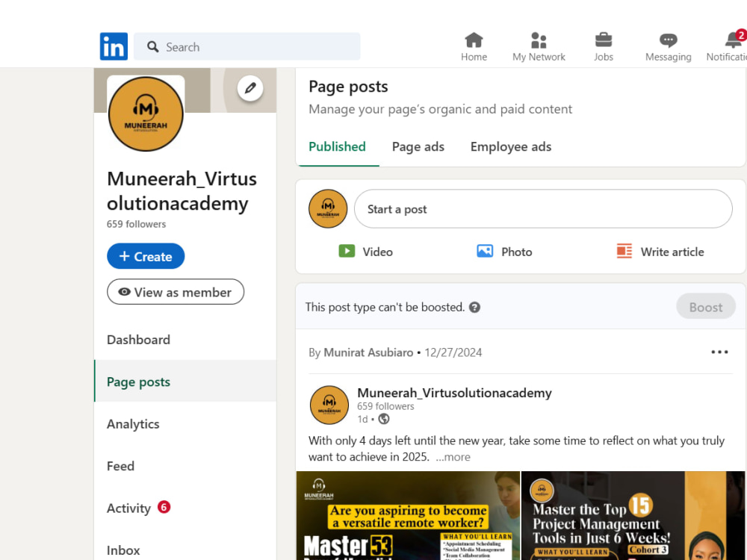Click the 659 followers text under post name
747x560 pixels.
[x=385, y=406]
